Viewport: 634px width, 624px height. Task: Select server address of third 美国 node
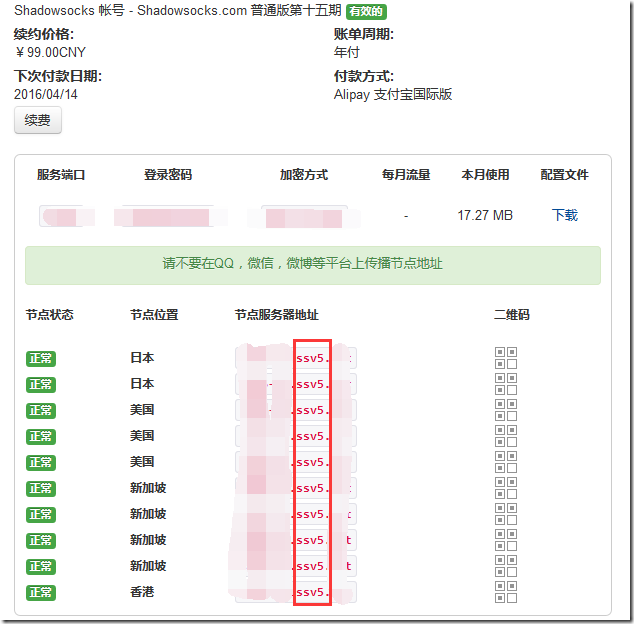296,462
